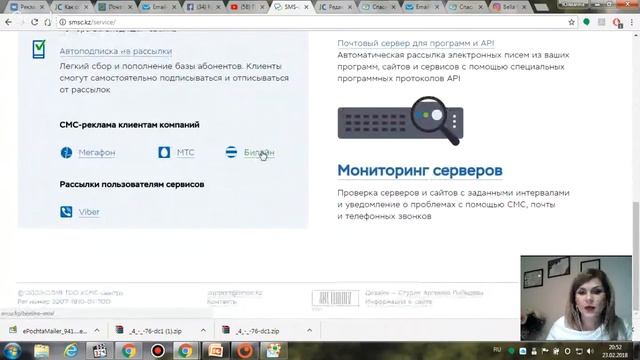
Task: Click the video clapperboard taskbar icon
Action: (x=100, y=351)
